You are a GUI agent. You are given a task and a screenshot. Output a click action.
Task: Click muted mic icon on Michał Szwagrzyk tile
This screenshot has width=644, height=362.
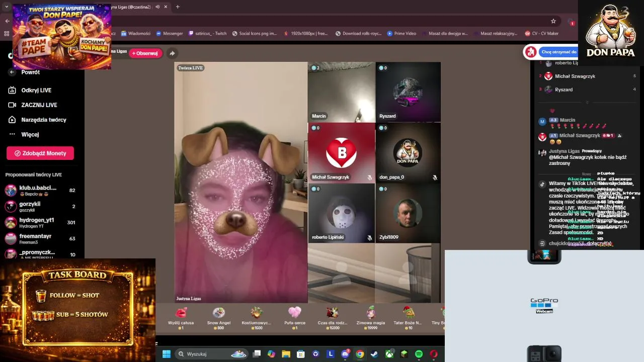tap(370, 177)
